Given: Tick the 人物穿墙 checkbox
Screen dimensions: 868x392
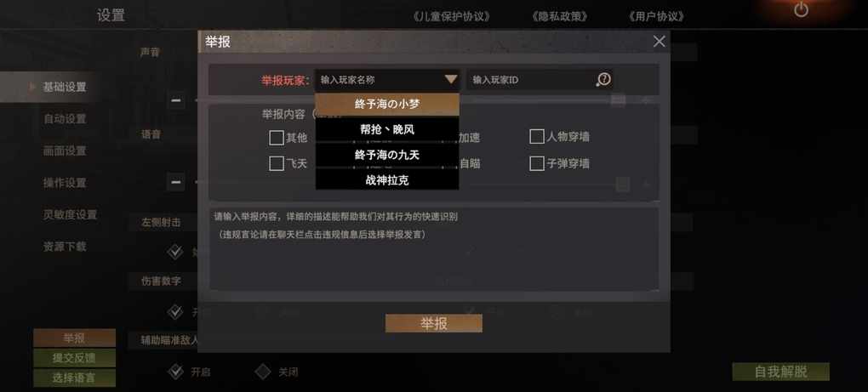Looking at the screenshot, I should click(x=536, y=137).
